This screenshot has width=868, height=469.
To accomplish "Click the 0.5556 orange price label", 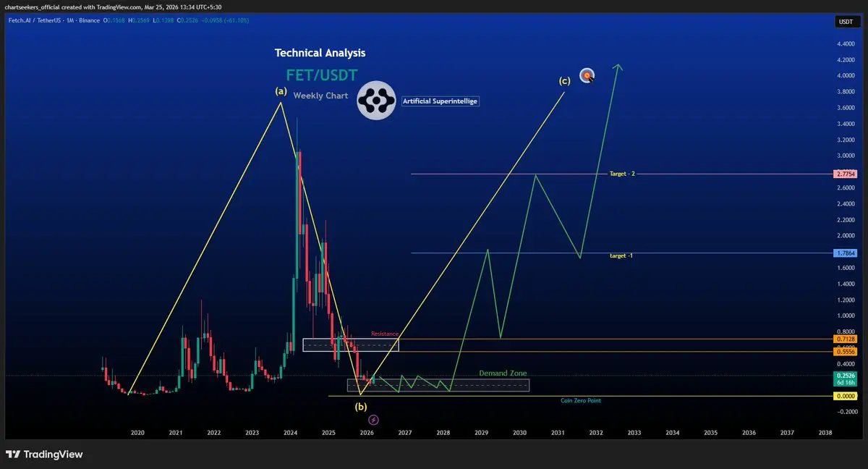I will 845,352.
